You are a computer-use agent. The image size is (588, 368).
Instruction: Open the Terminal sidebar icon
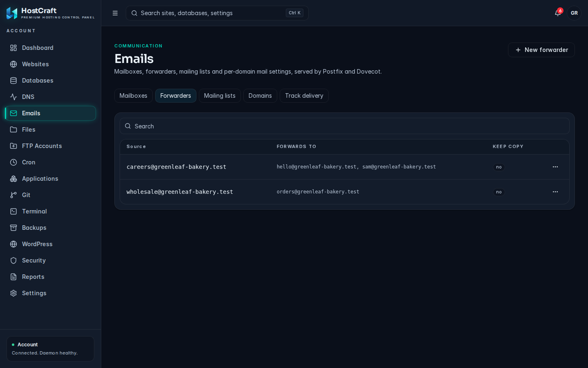pos(13,211)
